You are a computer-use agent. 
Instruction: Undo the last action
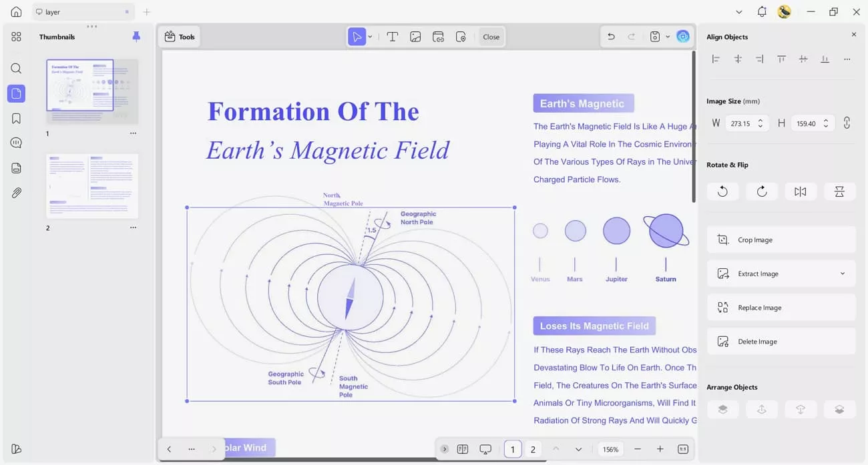point(610,37)
